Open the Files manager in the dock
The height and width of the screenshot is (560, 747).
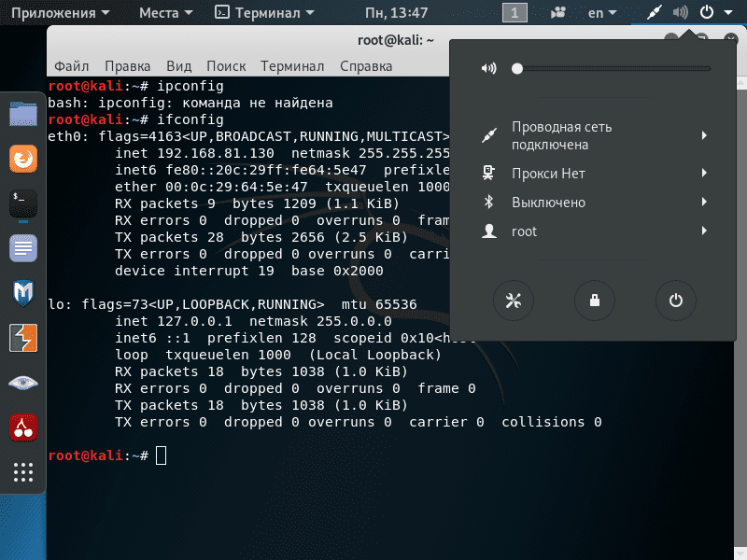point(23,115)
